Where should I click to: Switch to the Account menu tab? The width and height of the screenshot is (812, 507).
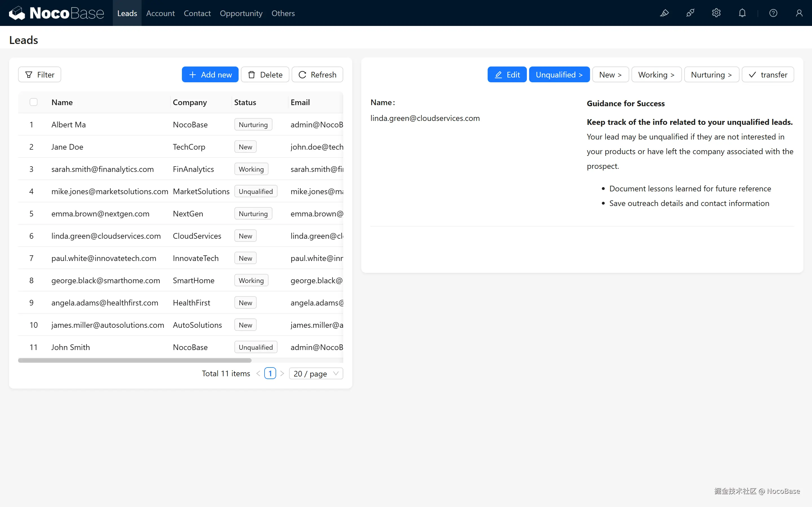(x=160, y=13)
